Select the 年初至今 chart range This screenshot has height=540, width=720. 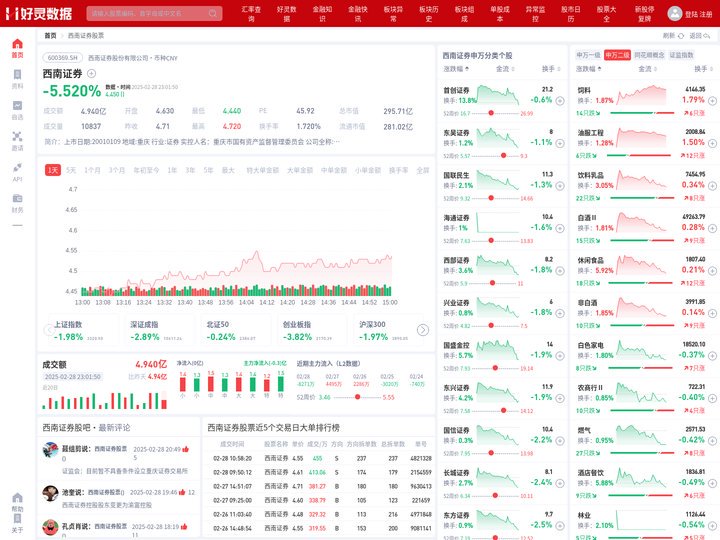pyautogui.click(x=146, y=170)
